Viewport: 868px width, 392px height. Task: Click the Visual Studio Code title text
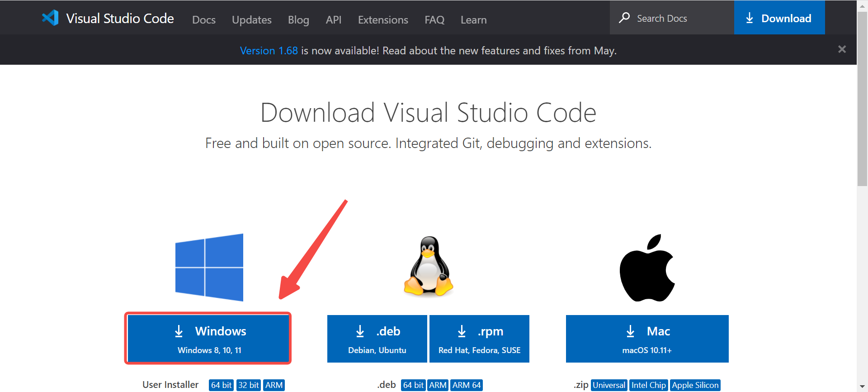point(120,18)
